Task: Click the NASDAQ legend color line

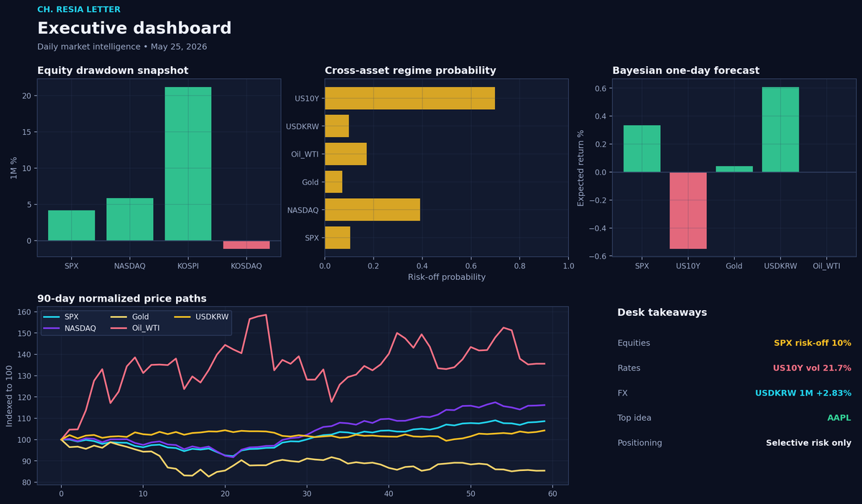Action: point(52,327)
